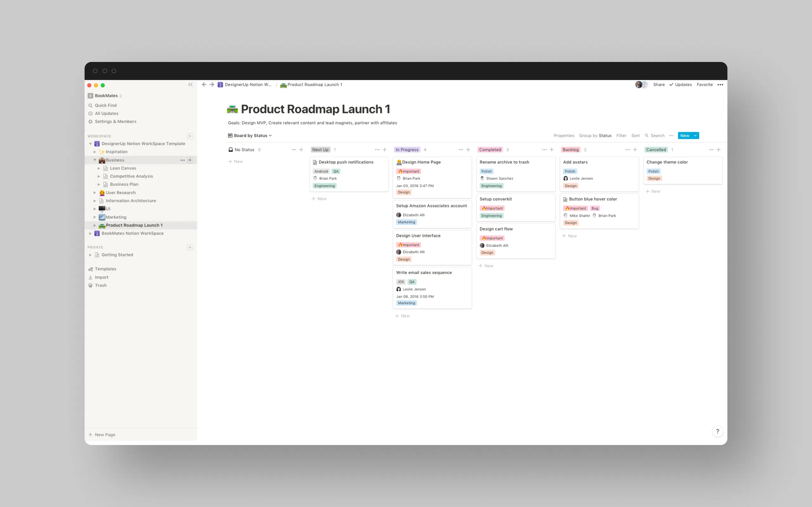Expand the Marketing page in the sidebar

coord(95,217)
